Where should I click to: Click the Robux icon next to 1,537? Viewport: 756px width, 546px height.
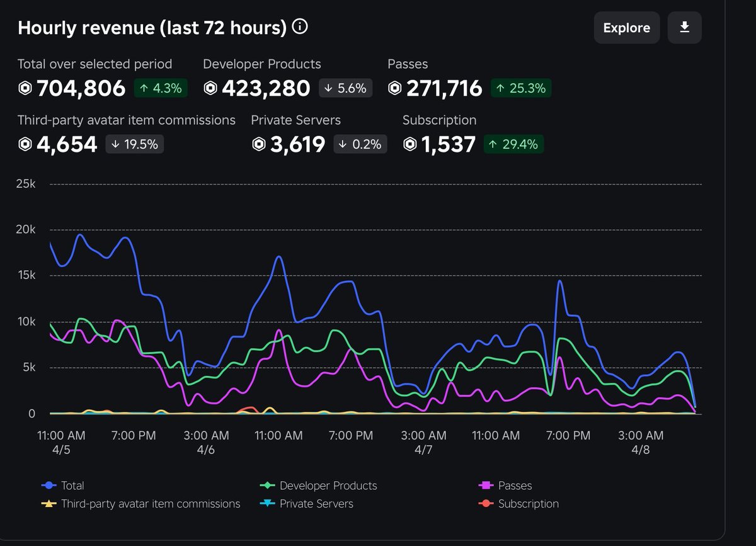click(x=410, y=144)
